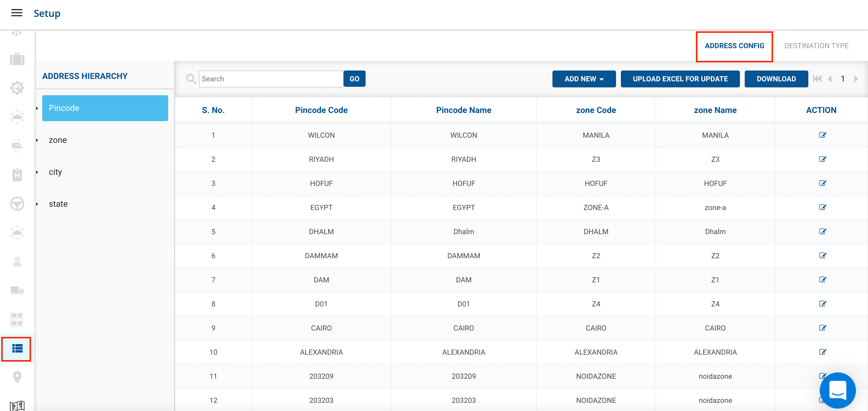Select the ADDRESS CONFIG tab

pyautogui.click(x=734, y=46)
